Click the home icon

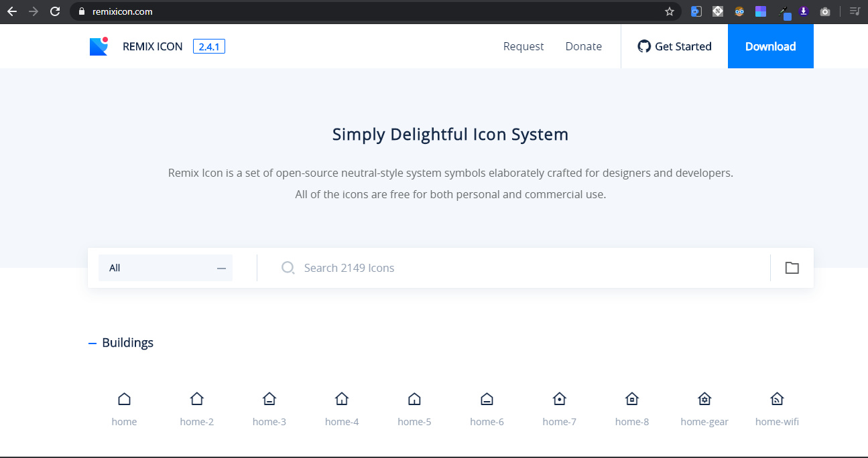[x=124, y=399]
